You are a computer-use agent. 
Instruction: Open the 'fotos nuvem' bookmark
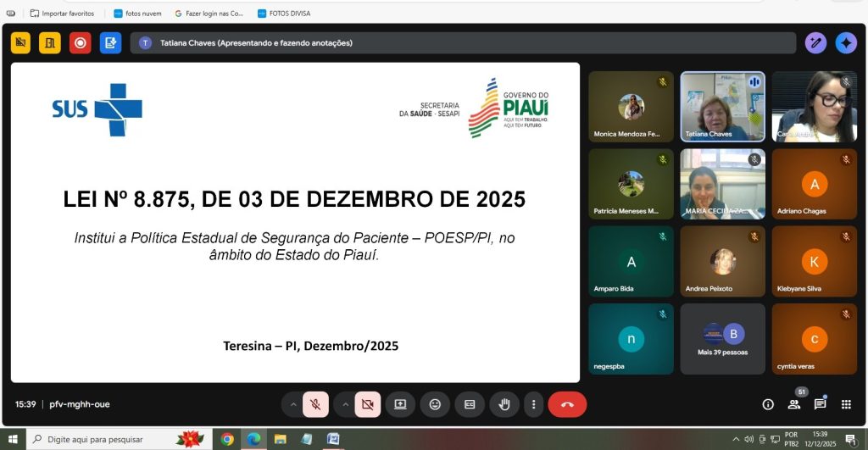pos(137,14)
